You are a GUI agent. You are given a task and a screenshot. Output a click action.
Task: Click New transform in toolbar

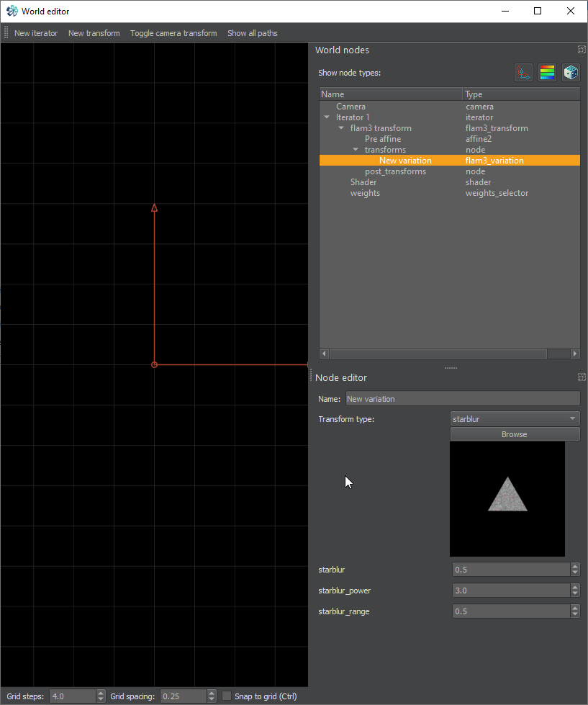click(94, 33)
